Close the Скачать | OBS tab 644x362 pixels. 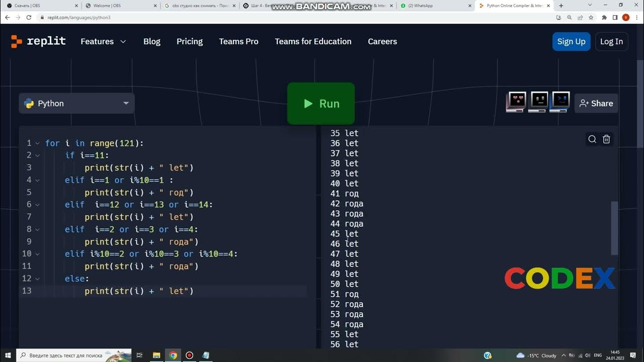click(x=75, y=6)
